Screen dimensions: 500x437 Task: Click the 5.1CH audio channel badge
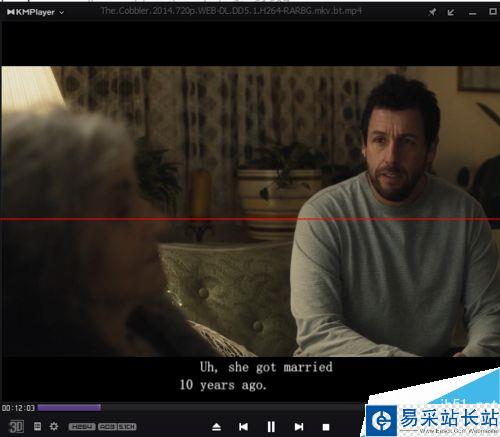(127, 427)
